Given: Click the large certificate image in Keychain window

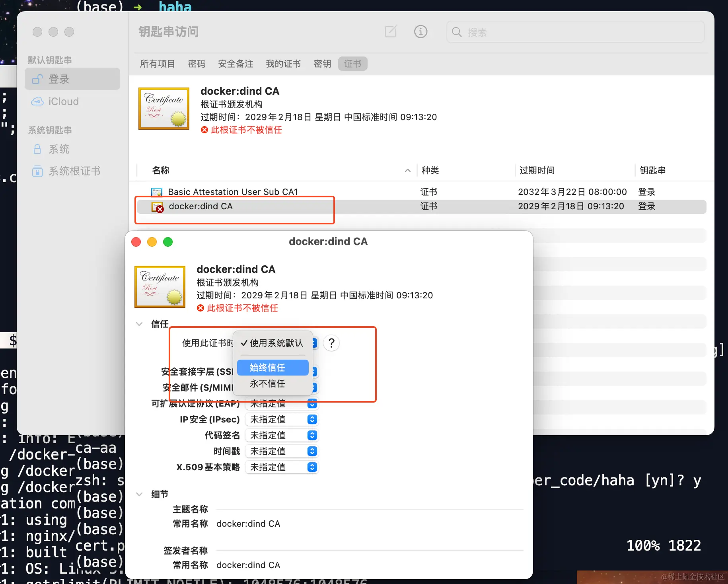Looking at the screenshot, I should pos(164,109).
